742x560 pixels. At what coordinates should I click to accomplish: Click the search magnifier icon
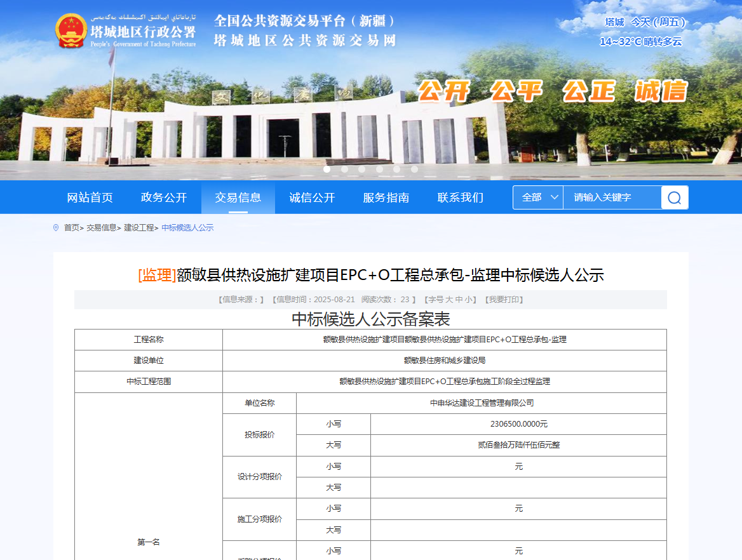(674, 197)
